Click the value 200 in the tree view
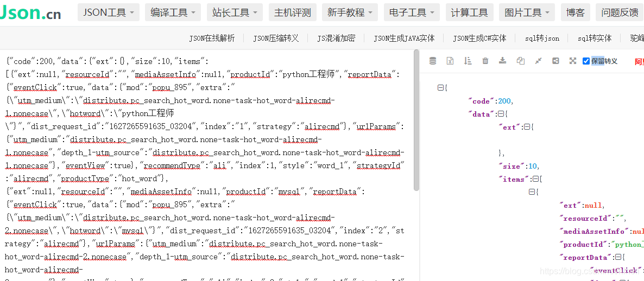 coord(504,101)
